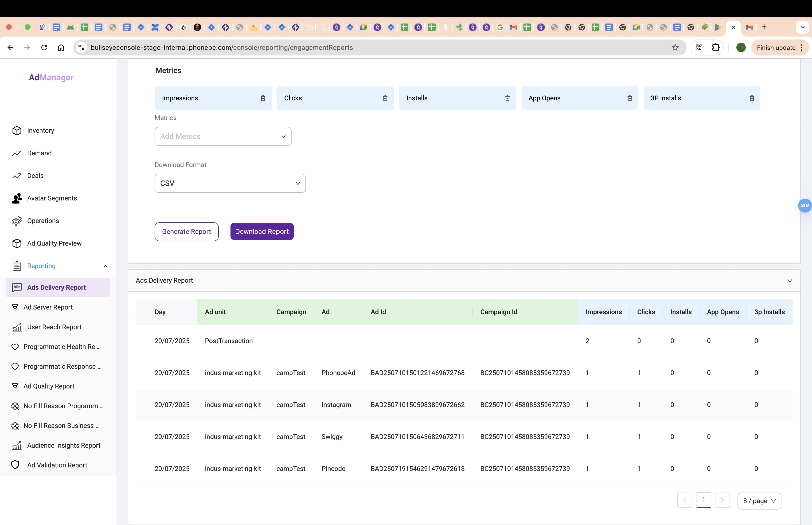Open the browser extensions puzzle icon
This screenshot has width=812, height=525.
click(x=716, y=47)
